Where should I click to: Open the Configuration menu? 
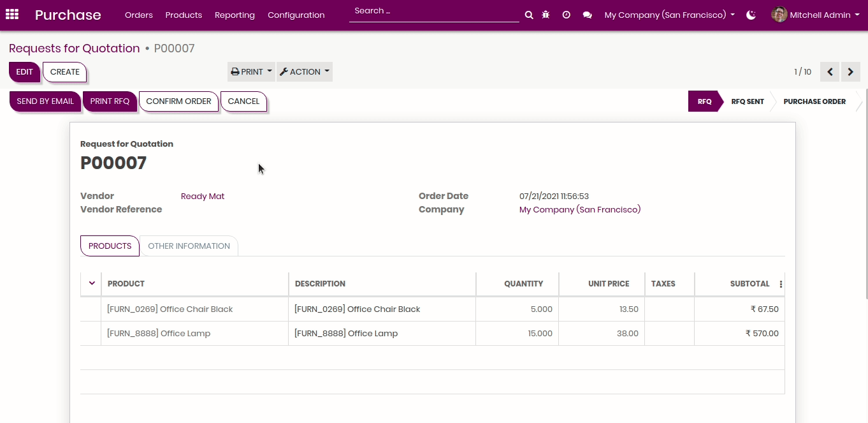(296, 15)
